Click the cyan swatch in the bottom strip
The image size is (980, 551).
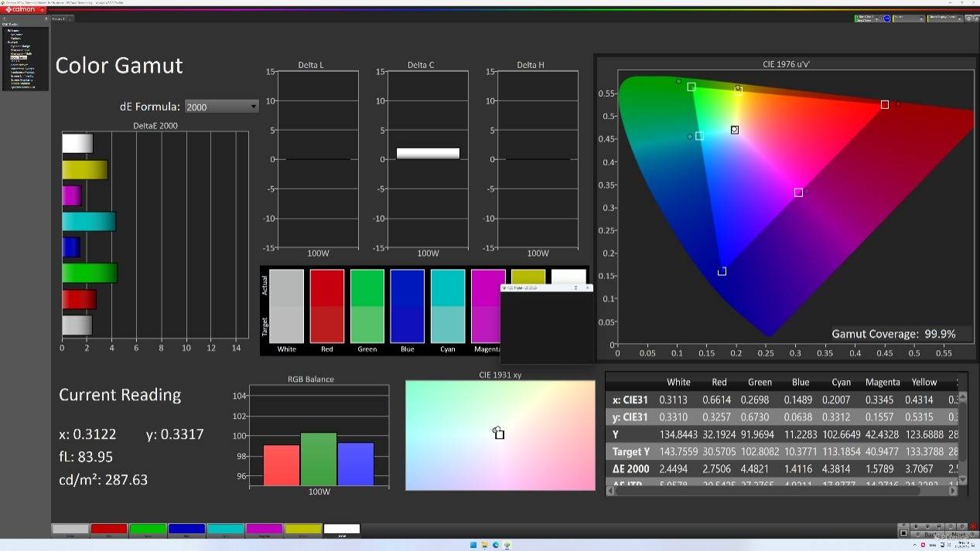[x=225, y=530]
